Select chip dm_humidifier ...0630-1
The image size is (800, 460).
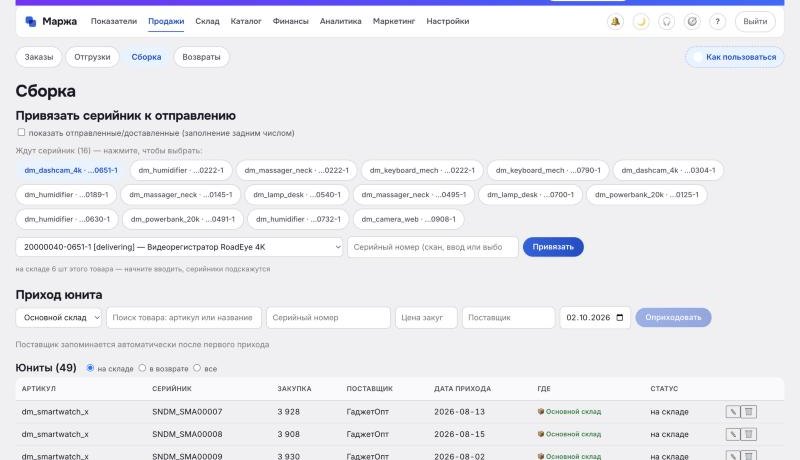click(x=67, y=219)
